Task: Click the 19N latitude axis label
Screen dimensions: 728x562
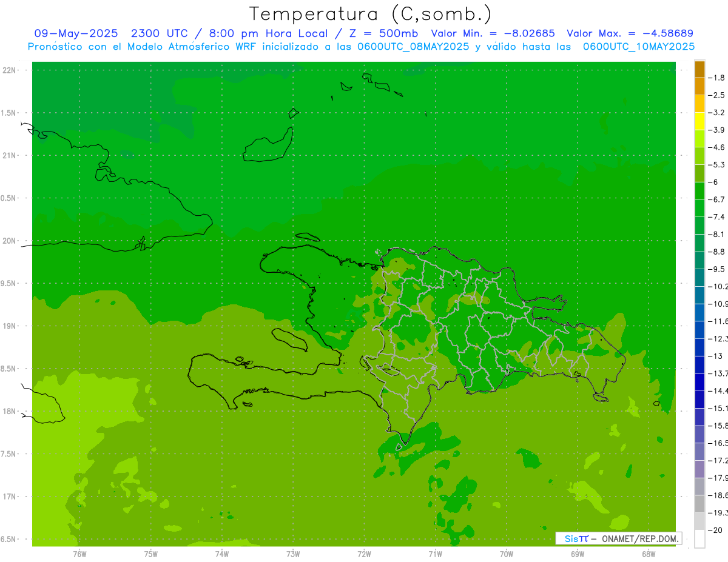Action: point(10,326)
